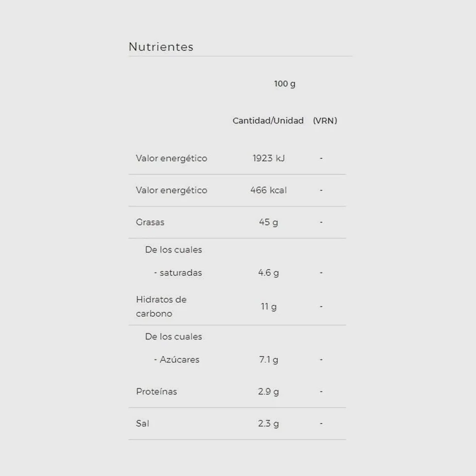
Task: Click the Nutrientes heading
Action: click(x=161, y=47)
